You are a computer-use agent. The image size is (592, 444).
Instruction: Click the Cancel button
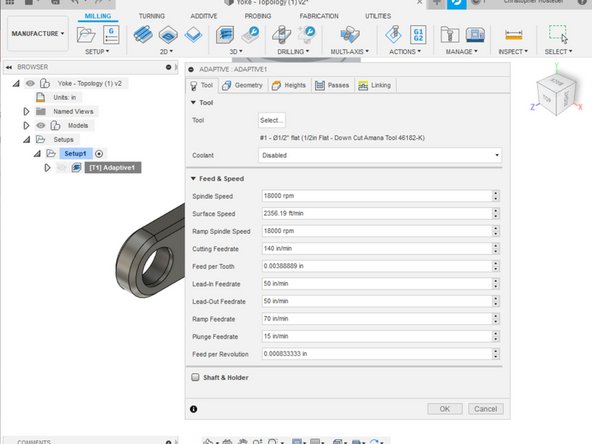486,409
